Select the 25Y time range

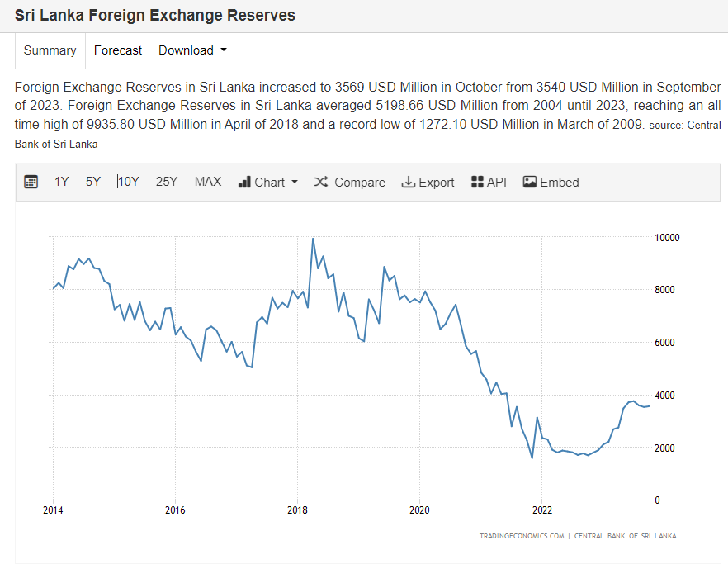pos(167,182)
